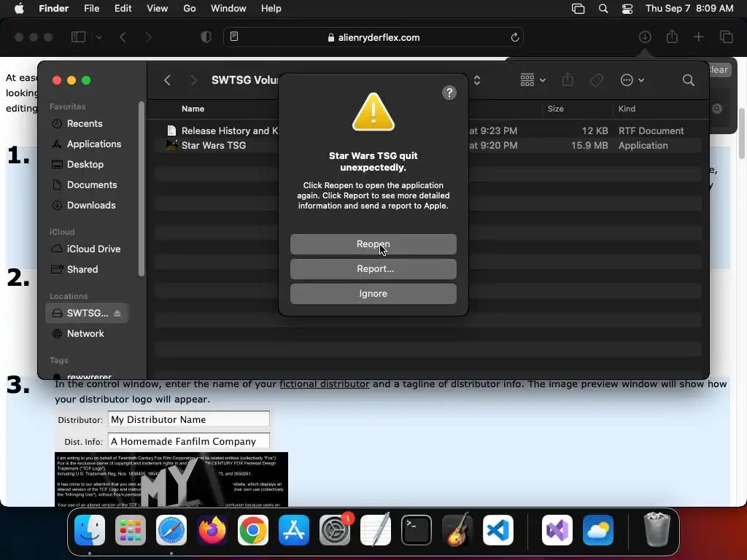
Task: Open Network in Finder sidebar
Action: click(85, 334)
